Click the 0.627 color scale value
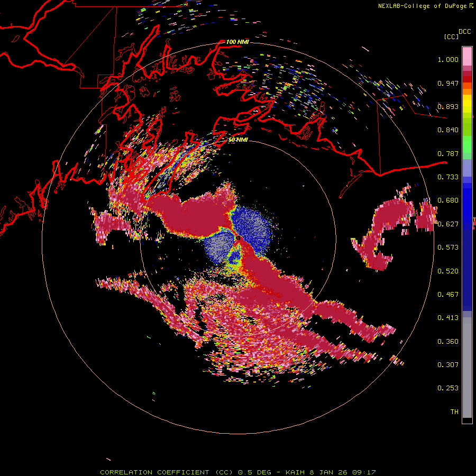 pos(448,224)
